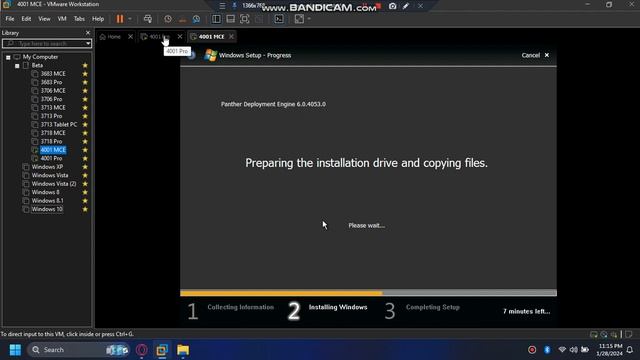Toggle favorite star for 3713 Pro
Screen dimensions: 640x360
pos(85,116)
